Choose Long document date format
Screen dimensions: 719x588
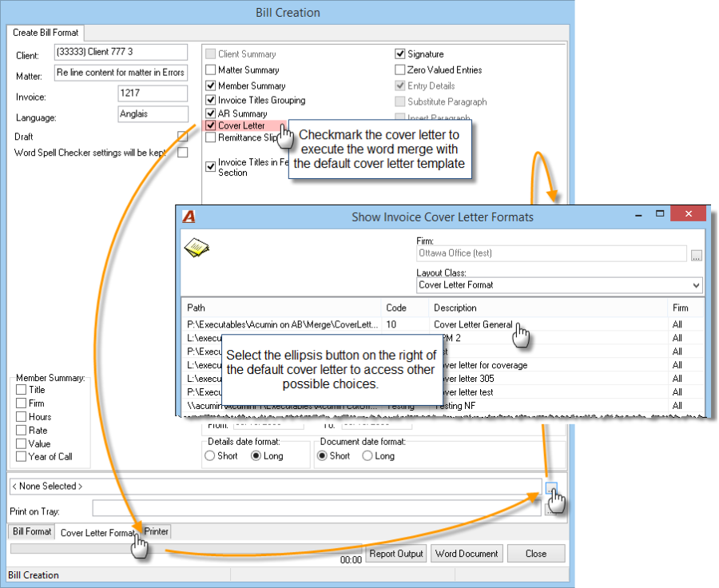click(x=367, y=456)
